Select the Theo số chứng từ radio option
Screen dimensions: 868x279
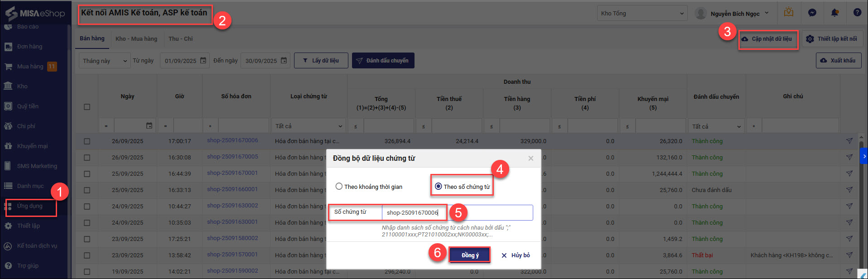[439, 186]
